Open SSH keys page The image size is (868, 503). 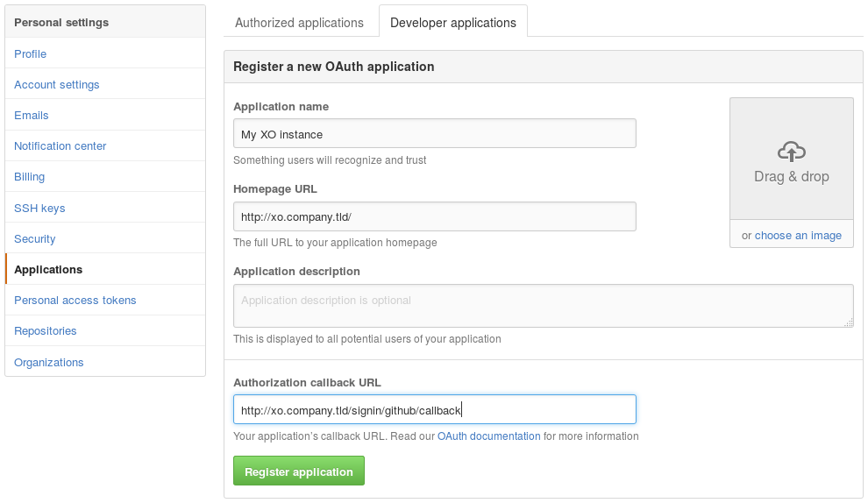(x=105, y=208)
